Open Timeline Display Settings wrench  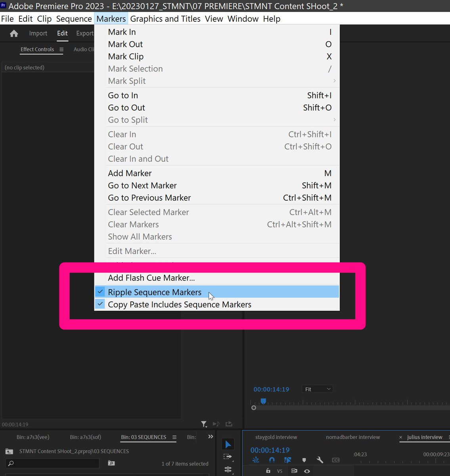coord(320,460)
